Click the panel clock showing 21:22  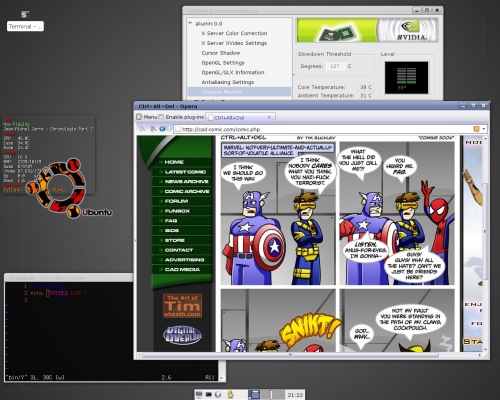click(x=295, y=395)
